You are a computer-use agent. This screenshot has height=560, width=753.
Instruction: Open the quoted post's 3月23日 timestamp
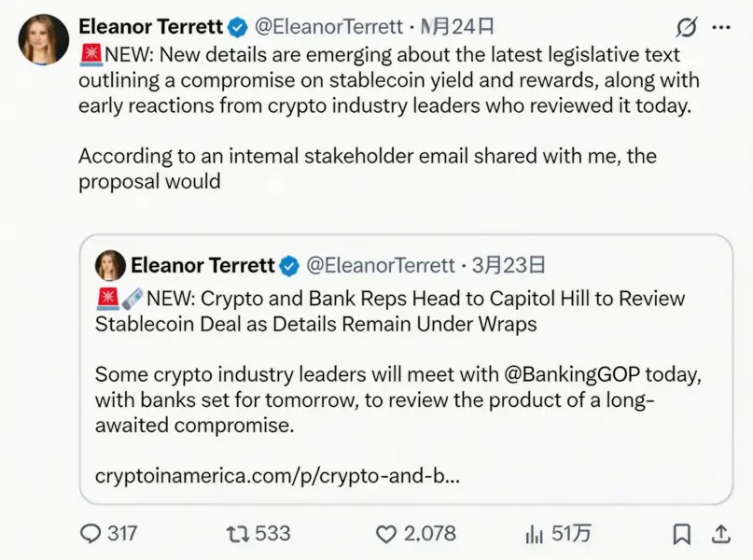pos(509,266)
